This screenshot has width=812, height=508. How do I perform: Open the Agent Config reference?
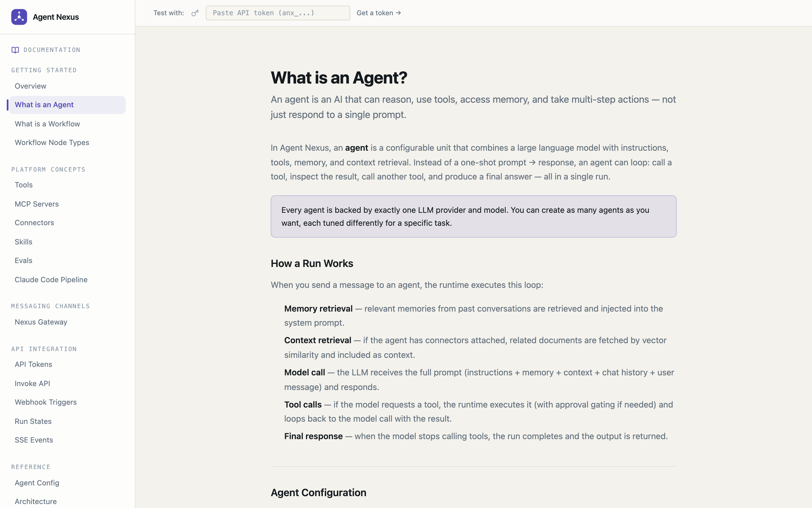67,483
